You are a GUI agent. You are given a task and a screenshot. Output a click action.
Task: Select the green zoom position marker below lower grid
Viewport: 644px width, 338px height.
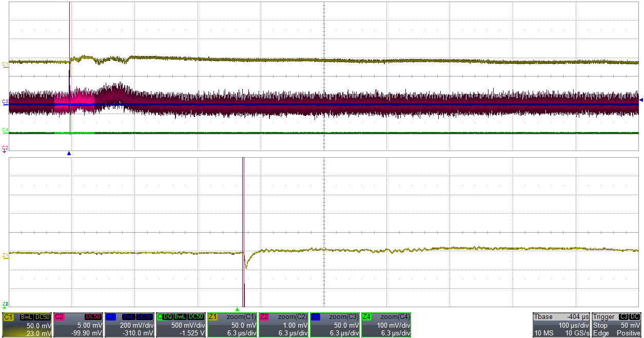237,309
